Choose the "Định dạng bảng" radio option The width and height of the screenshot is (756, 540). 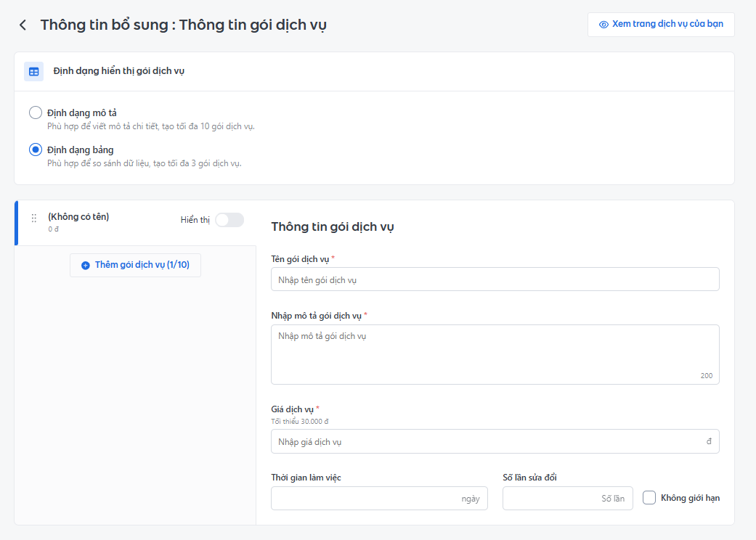coord(36,150)
